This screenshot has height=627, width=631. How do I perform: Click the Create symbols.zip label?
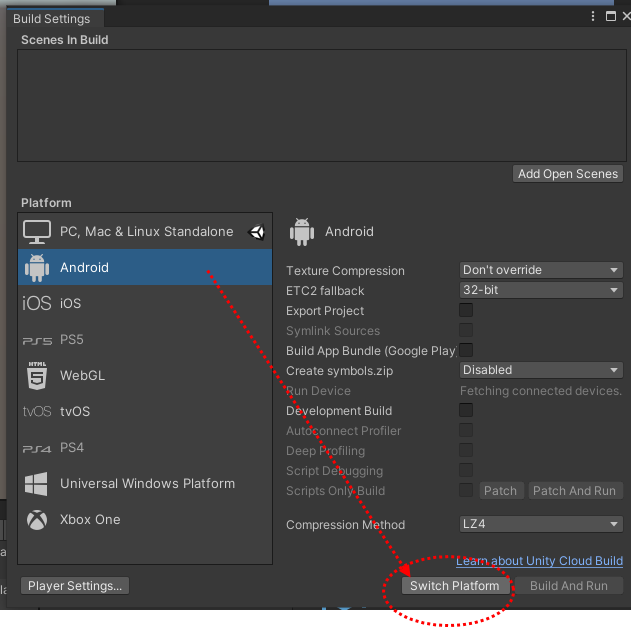[339, 371]
